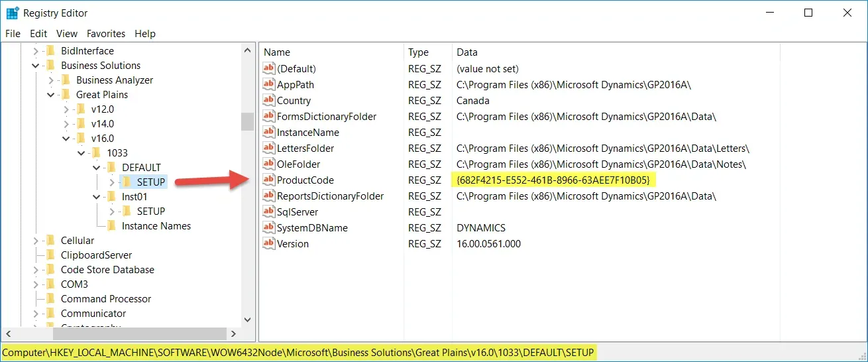868x362 pixels.
Task: Expand the Business Analyzer key
Action: (50, 80)
